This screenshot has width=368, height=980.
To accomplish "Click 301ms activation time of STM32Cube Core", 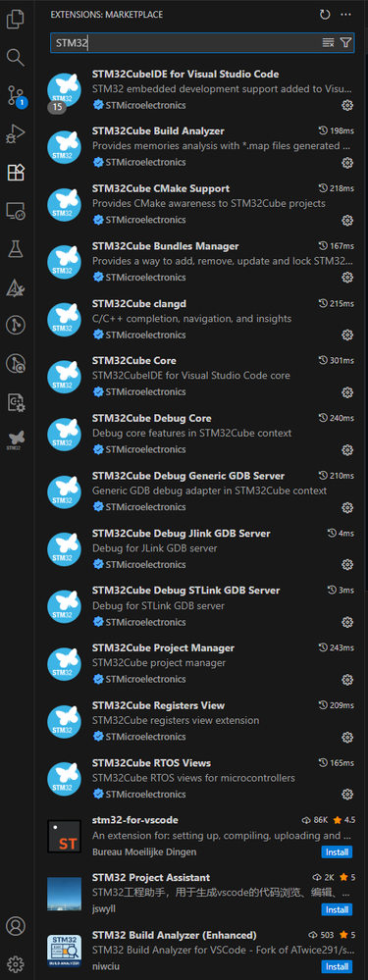I will coord(337,361).
